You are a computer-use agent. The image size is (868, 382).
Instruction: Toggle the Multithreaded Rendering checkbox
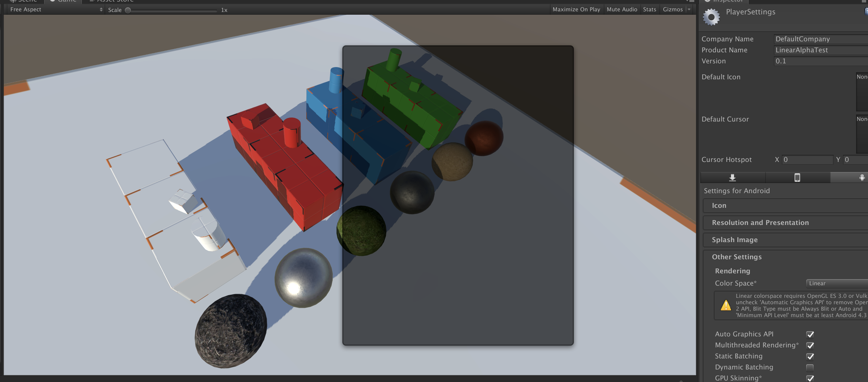[810, 346]
